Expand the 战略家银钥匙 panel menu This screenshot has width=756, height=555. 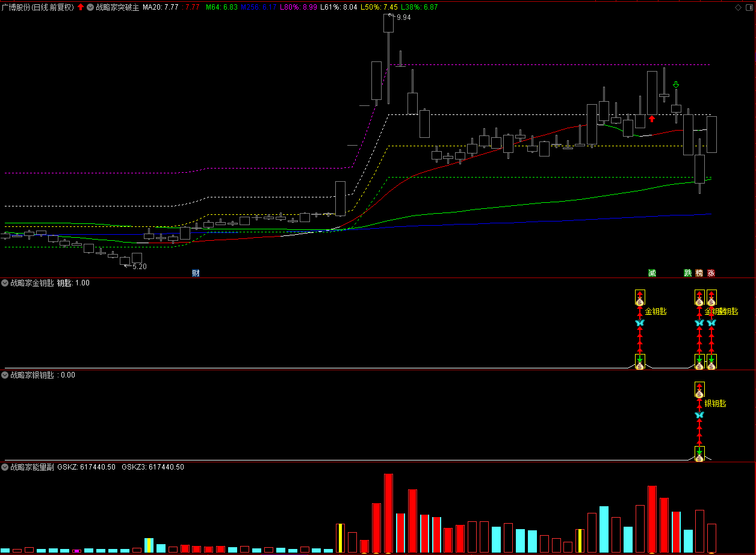coord(5,375)
